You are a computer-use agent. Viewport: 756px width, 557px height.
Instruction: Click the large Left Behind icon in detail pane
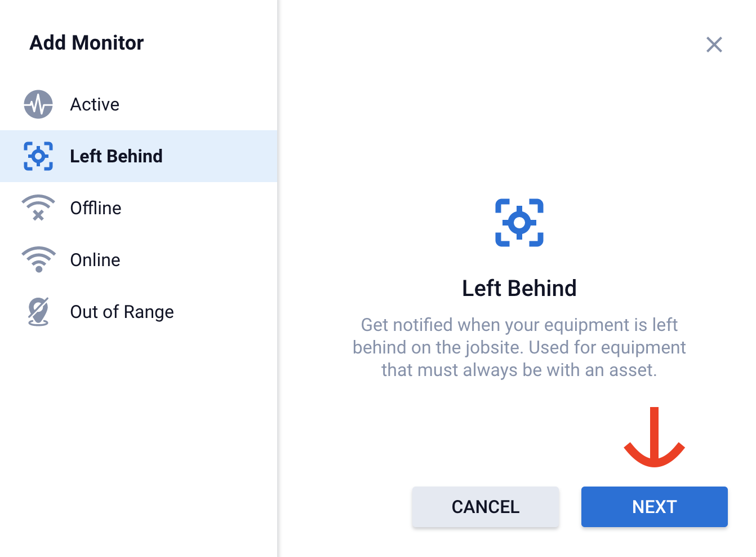pos(519,223)
